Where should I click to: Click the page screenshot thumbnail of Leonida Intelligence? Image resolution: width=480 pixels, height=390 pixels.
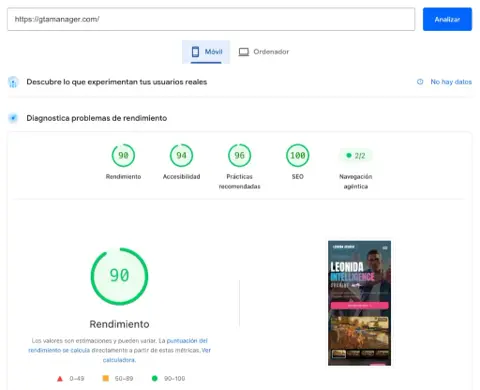[359, 303]
